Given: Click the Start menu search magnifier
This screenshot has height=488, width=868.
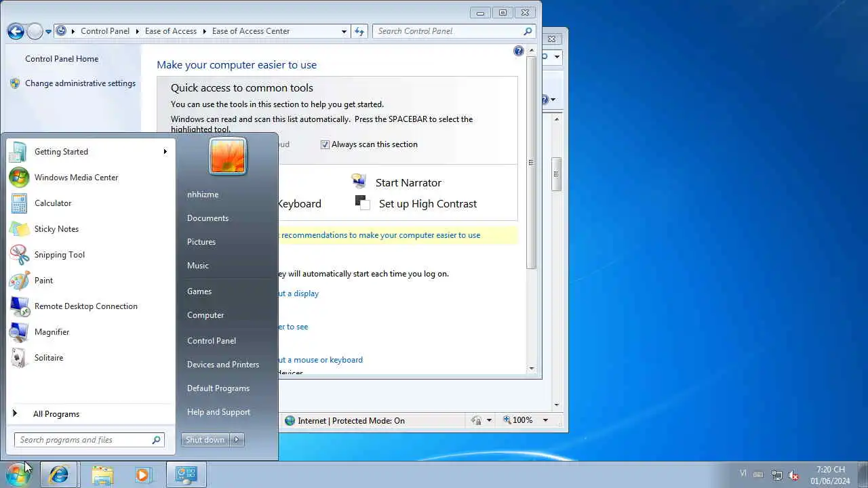Looking at the screenshot, I should [x=156, y=440].
